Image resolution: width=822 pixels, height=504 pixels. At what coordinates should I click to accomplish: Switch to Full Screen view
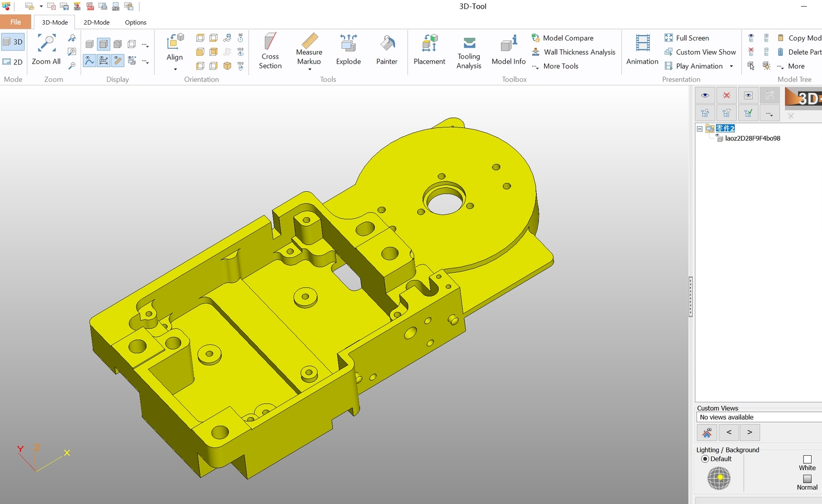click(x=687, y=38)
